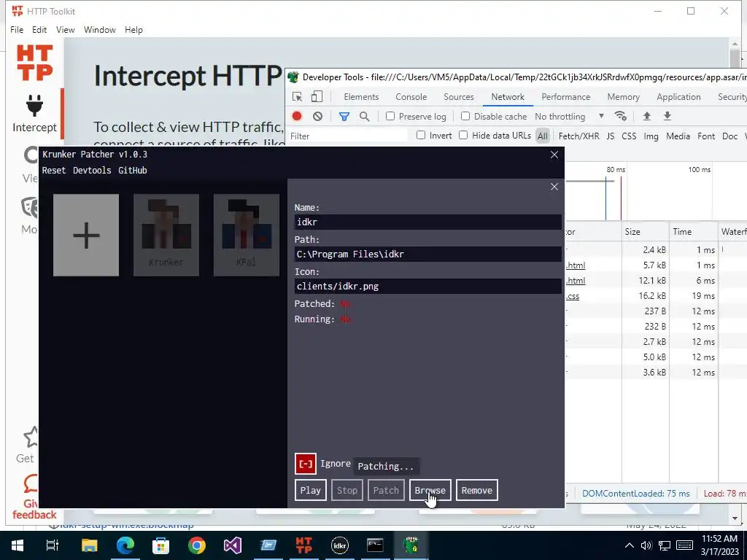Viewport: 747px width, 560px height.
Task: Open the volume control in system tray
Action: pos(646,545)
